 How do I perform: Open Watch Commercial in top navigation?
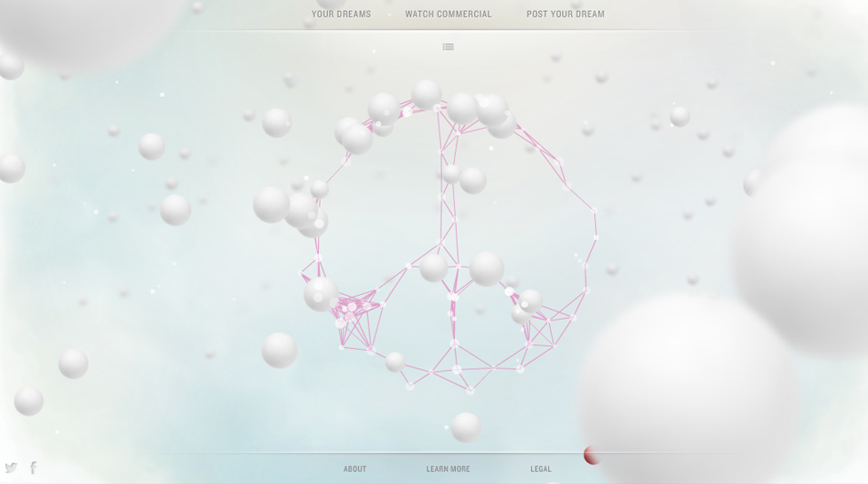click(x=449, y=15)
